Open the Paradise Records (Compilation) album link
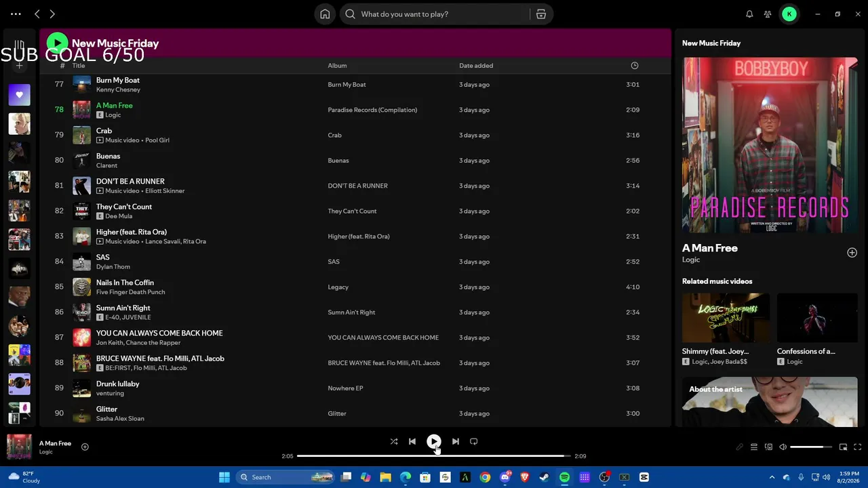Screen dimensions: 868x488 coord(372,110)
